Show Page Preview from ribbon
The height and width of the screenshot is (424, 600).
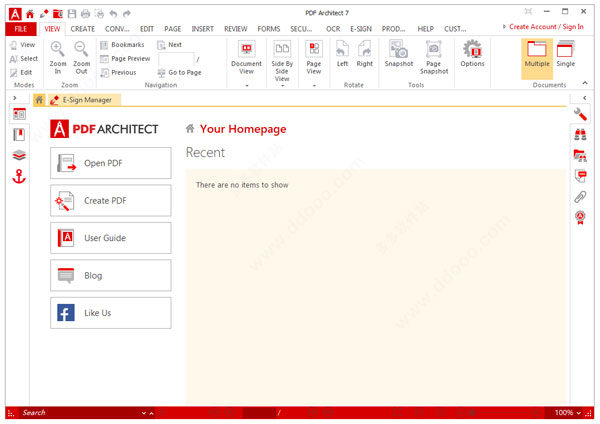tap(125, 59)
